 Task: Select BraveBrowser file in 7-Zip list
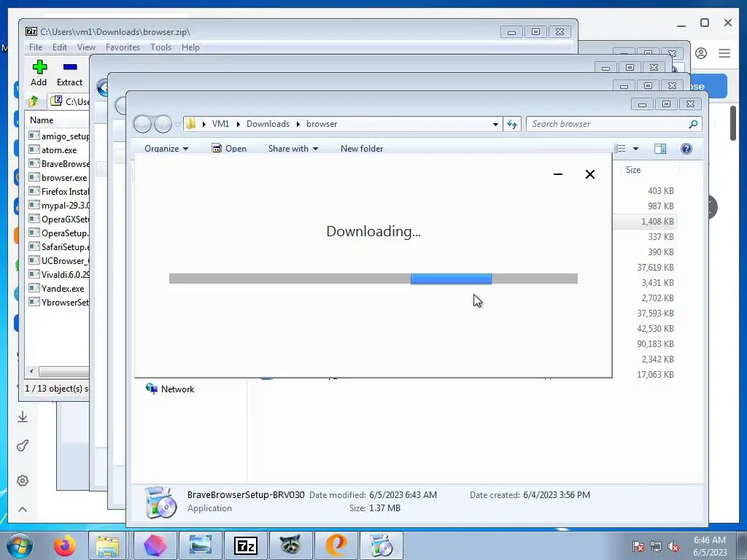59,163
